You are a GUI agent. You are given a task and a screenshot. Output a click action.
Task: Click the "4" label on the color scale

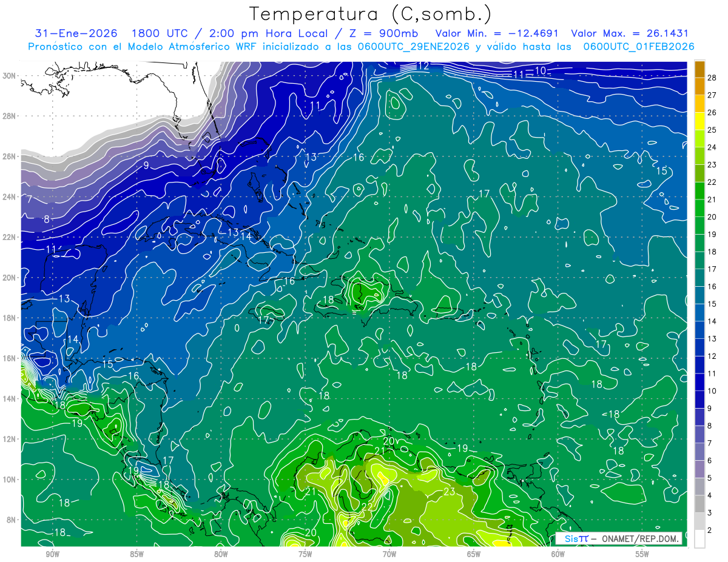710,495
